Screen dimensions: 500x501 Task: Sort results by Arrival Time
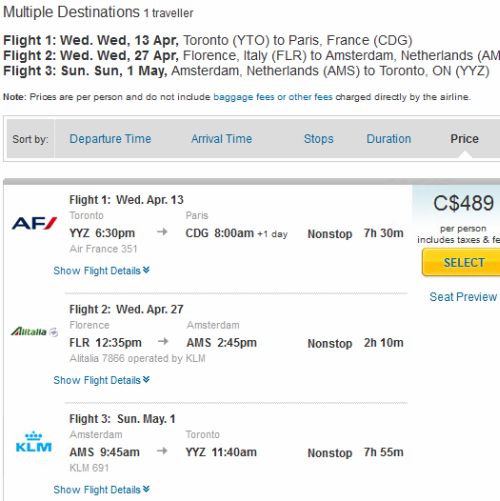(222, 139)
